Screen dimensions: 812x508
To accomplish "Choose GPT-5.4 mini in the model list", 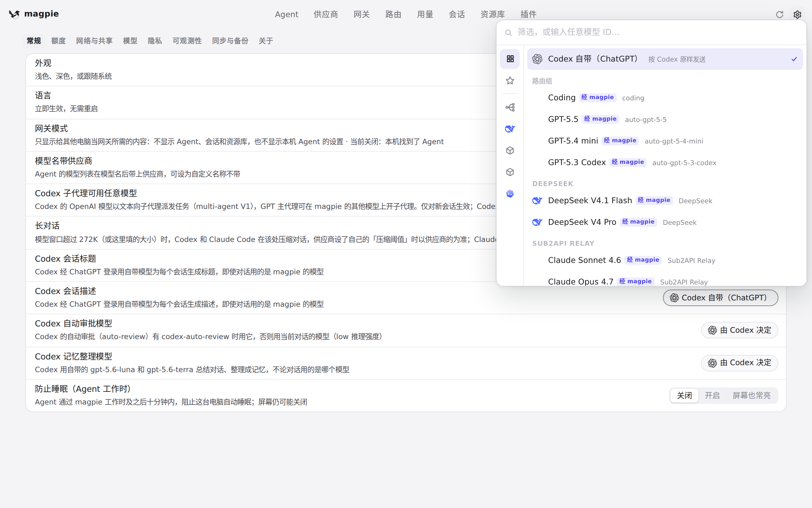I will (665, 141).
